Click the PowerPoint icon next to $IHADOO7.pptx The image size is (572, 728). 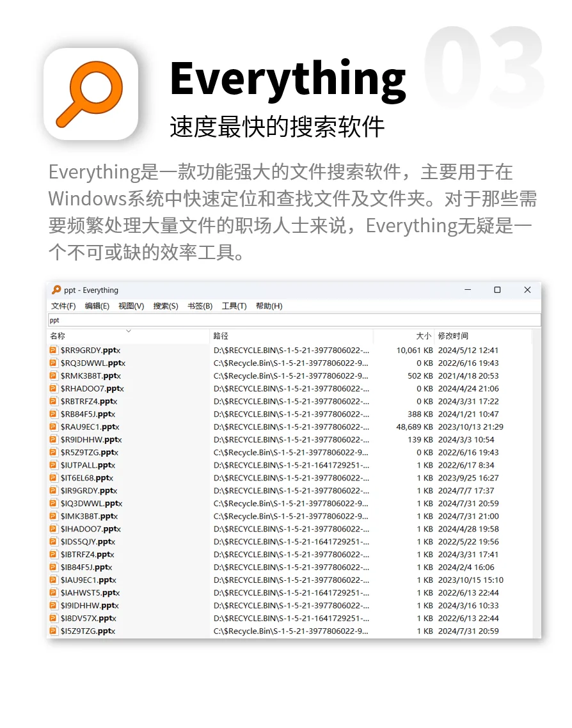tap(54, 529)
